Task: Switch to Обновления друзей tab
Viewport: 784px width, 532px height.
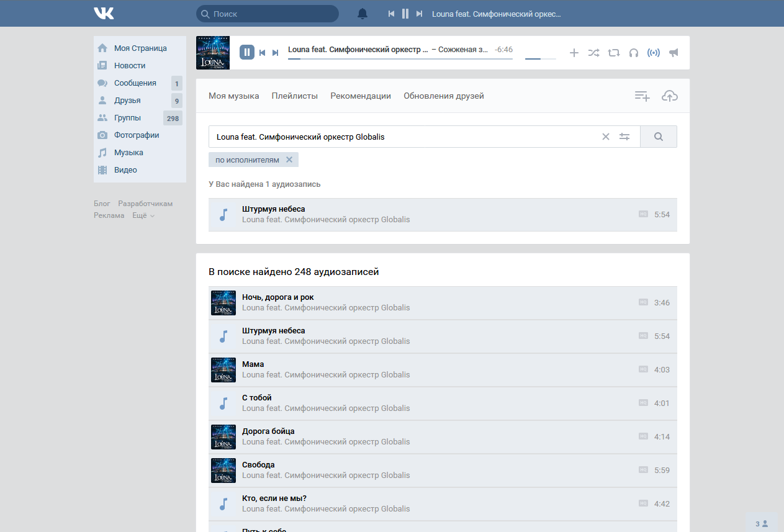Action: click(x=444, y=96)
